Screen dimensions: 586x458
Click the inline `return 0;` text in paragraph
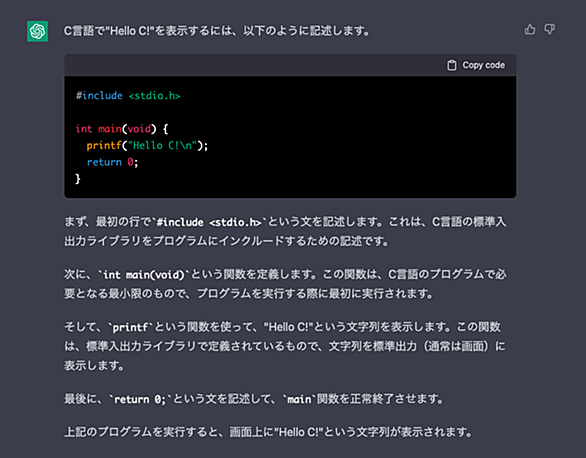[x=140, y=399]
